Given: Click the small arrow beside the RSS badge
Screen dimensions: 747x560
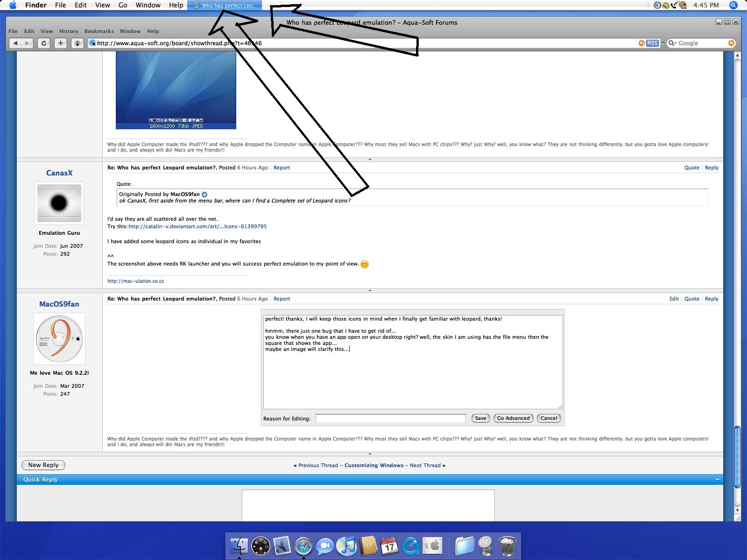Looking at the screenshot, I should [x=663, y=43].
